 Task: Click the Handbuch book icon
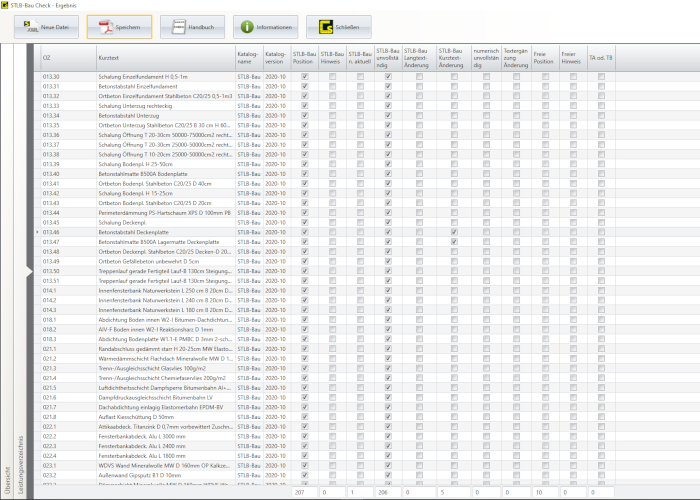tap(179, 27)
